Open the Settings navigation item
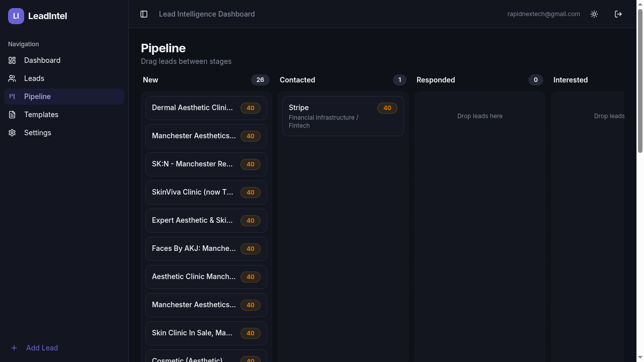The height and width of the screenshot is (362, 644). tap(64, 133)
